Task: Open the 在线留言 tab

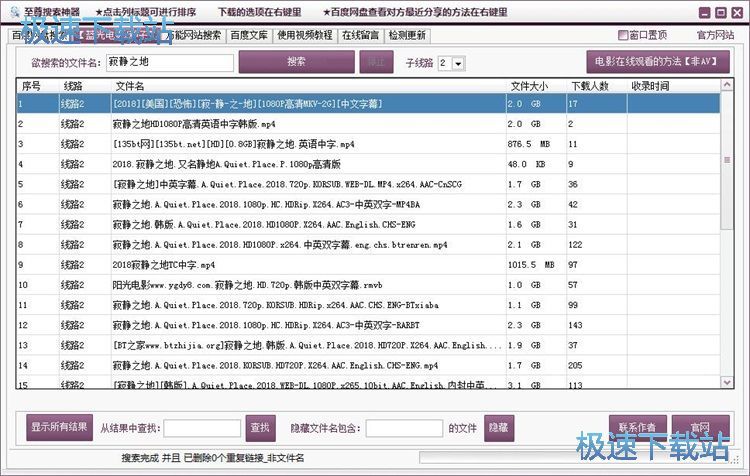Action: [360, 35]
